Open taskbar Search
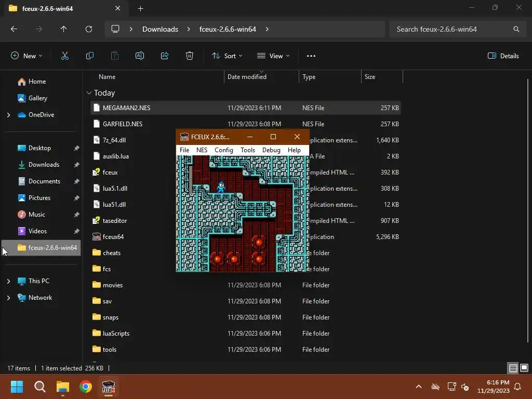532x399 pixels. (39, 387)
